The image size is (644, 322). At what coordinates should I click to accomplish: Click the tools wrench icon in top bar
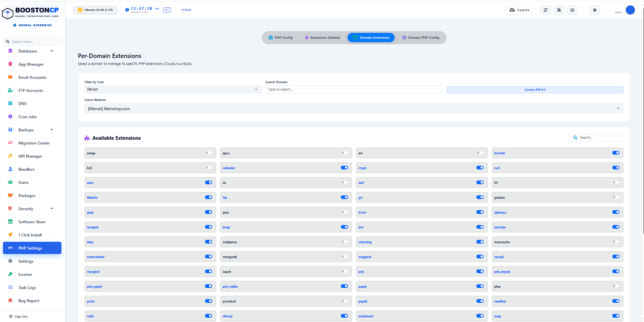(559, 10)
